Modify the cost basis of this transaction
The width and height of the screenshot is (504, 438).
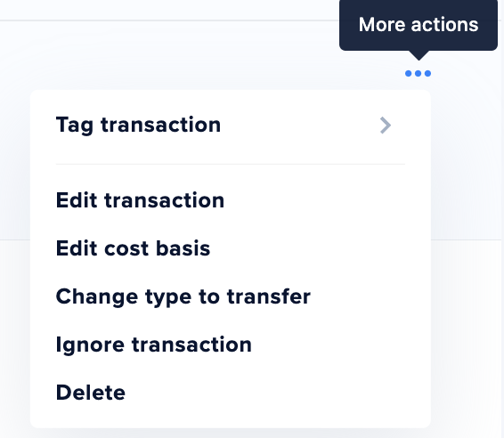click(231, 248)
